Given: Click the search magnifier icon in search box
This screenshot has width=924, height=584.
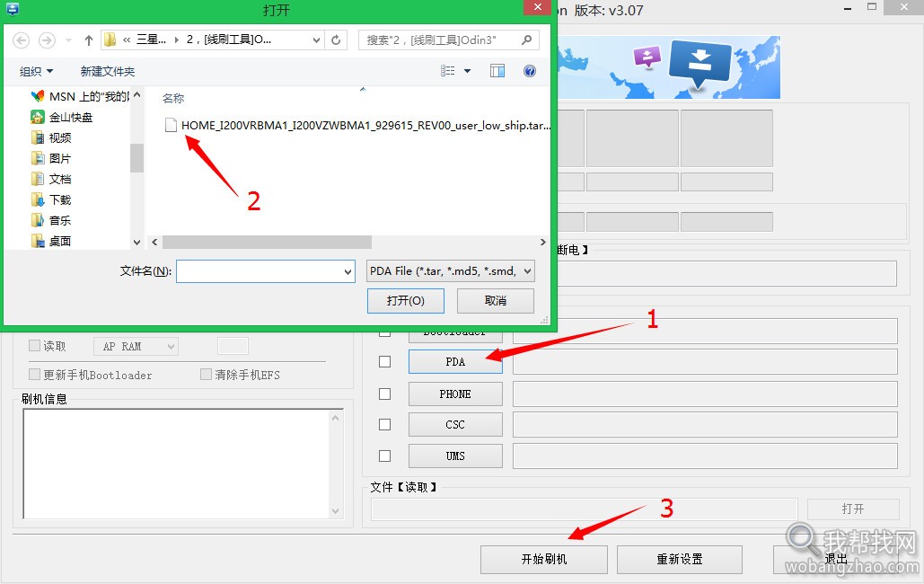Looking at the screenshot, I should point(527,40).
